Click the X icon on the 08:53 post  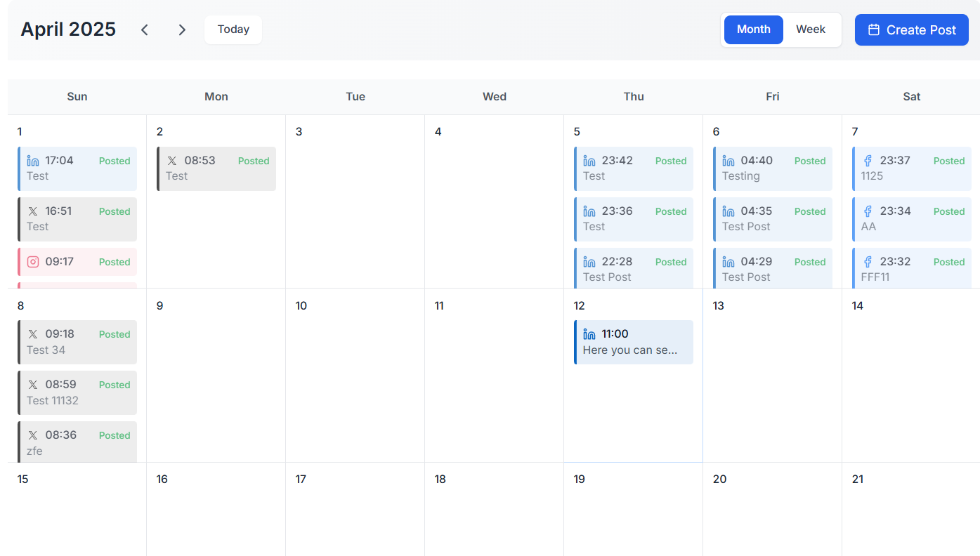click(x=172, y=161)
